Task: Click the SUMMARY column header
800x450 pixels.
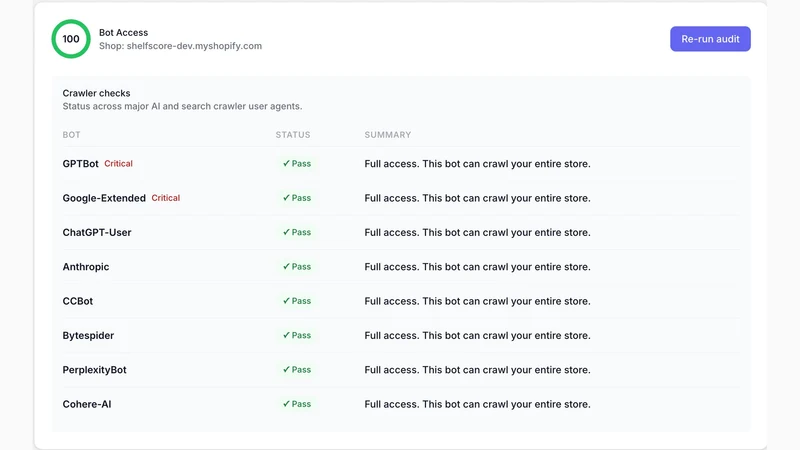Action: [x=388, y=135]
